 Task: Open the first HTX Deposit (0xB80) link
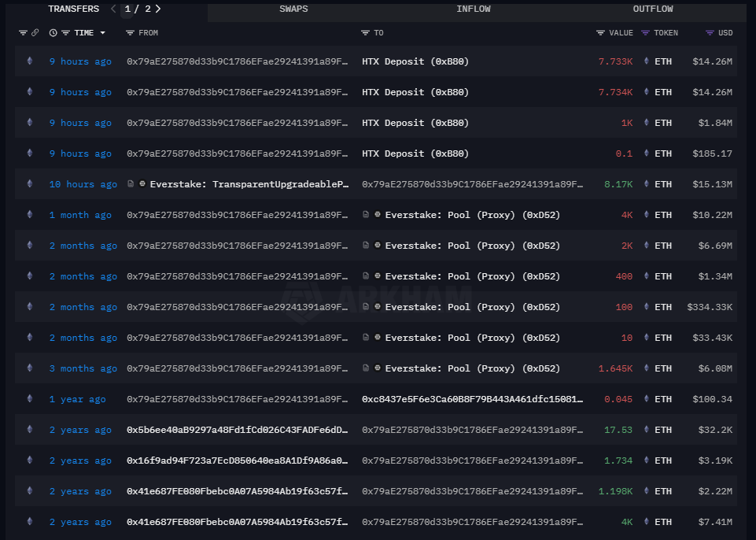[x=415, y=61]
